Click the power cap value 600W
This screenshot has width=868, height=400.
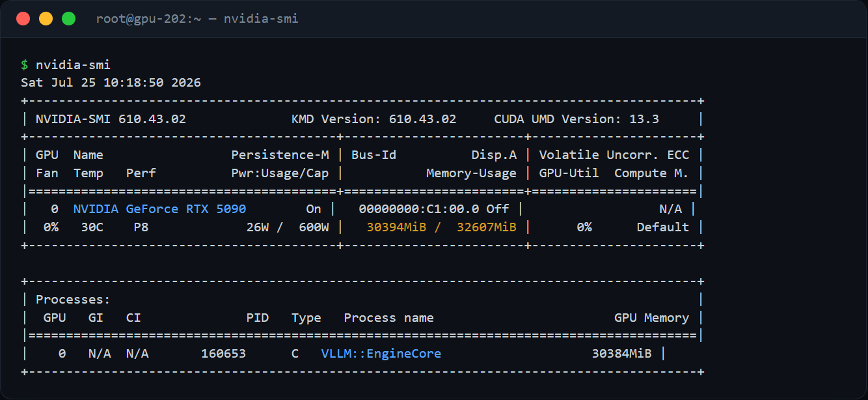coord(314,227)
